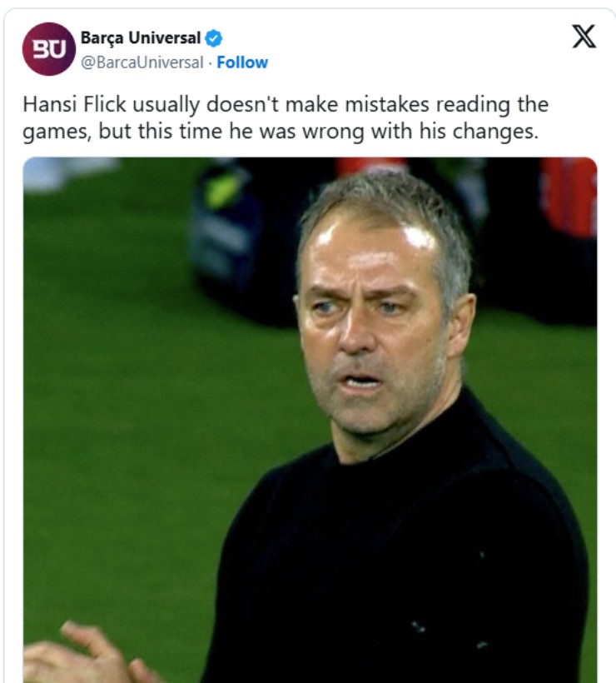
Task: Open the tweet's attached photo
Action: tap(310, 420)
